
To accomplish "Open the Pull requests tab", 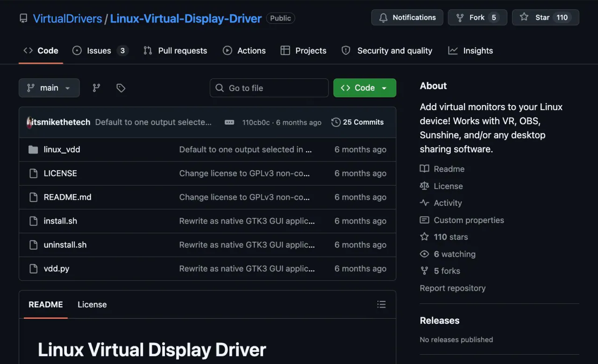I will click(175, 50).
